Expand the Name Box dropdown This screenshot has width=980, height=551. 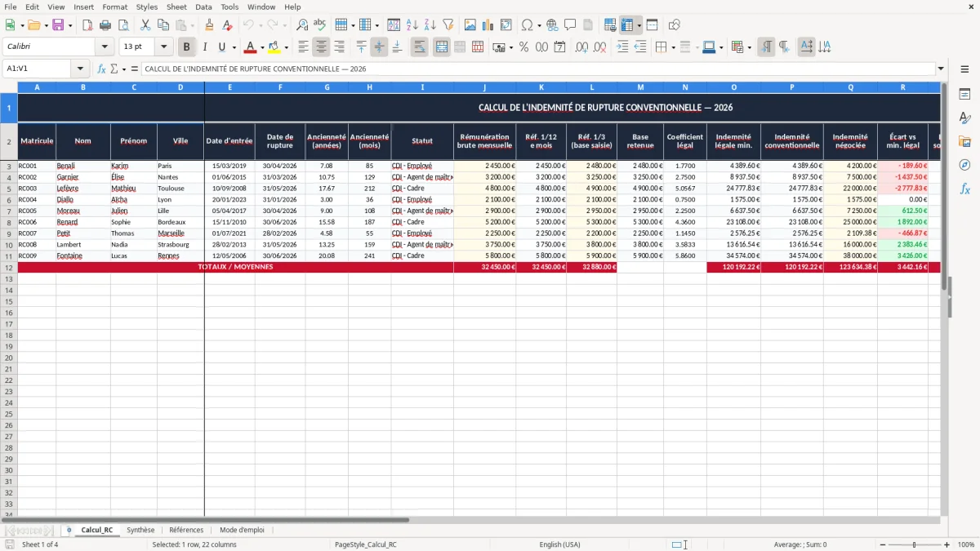81,69
